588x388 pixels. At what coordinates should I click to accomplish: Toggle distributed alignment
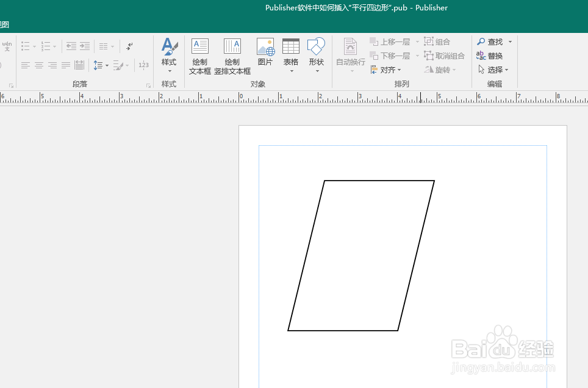(79, 65)
